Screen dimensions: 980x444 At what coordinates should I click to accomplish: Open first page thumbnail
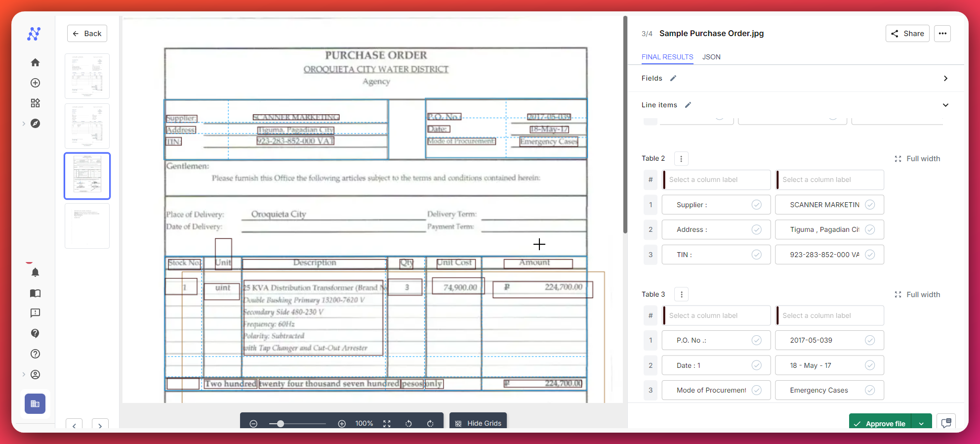pos(87,76)
